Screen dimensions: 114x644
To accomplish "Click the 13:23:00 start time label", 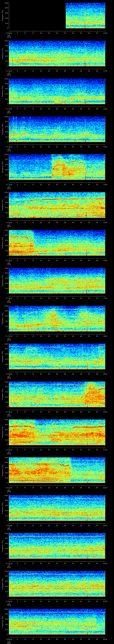I will 9,564.
